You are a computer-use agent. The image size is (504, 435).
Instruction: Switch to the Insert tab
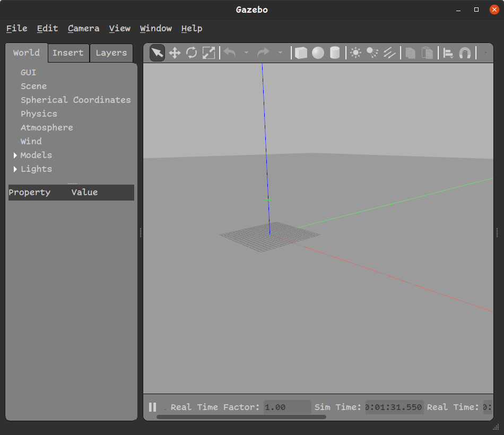[x=68, y=53]
